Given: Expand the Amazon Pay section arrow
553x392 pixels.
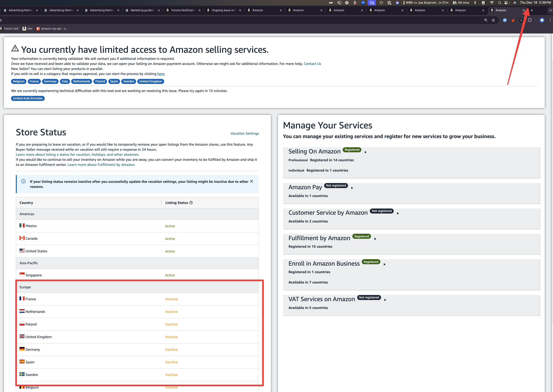Looking at the screenshot, I should tap(352, 188).
